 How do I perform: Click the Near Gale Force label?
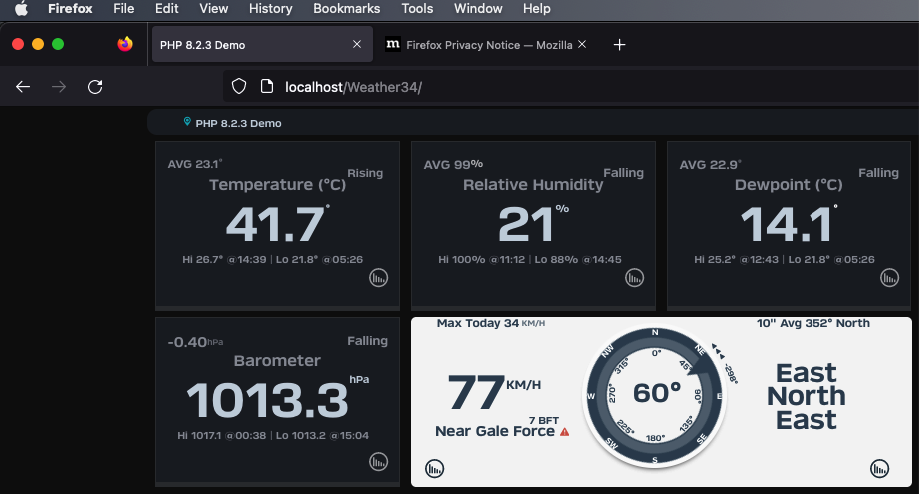(495, 431)
